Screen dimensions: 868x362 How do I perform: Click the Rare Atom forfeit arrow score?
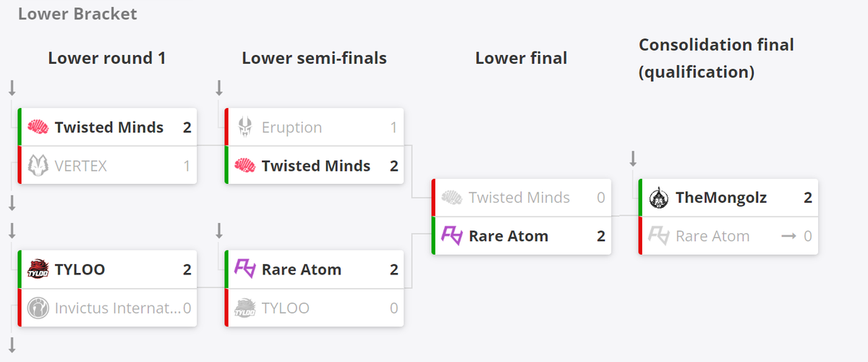point(798,236)
